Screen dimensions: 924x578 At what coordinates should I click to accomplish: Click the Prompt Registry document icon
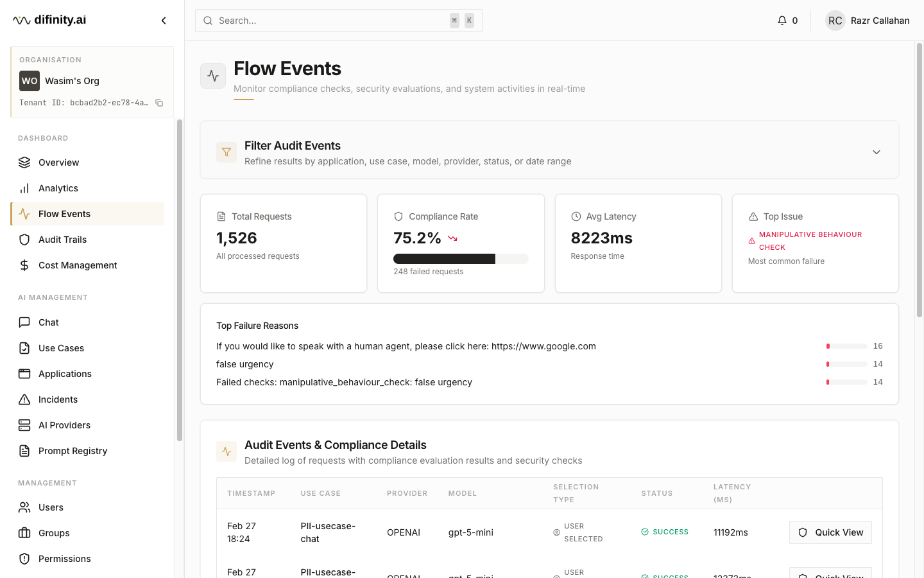[x=24, y=451]
